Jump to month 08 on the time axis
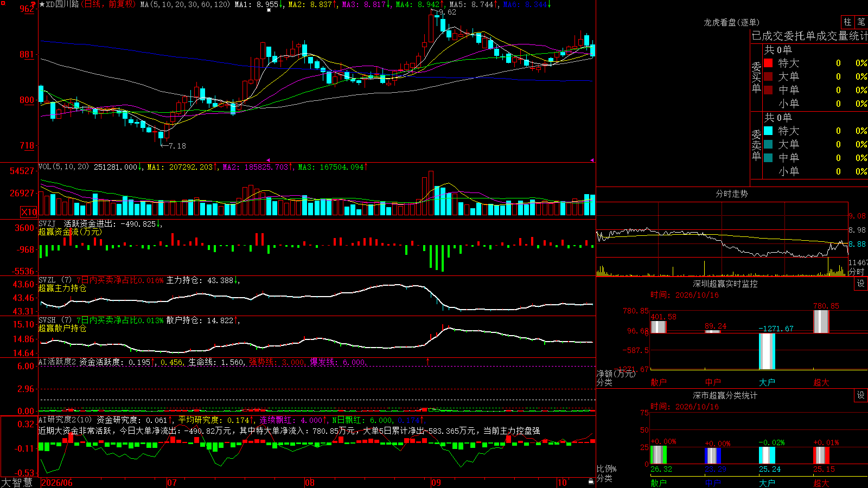Image resolution: width=868 pixels, height=488 pixels. point(310,483)
